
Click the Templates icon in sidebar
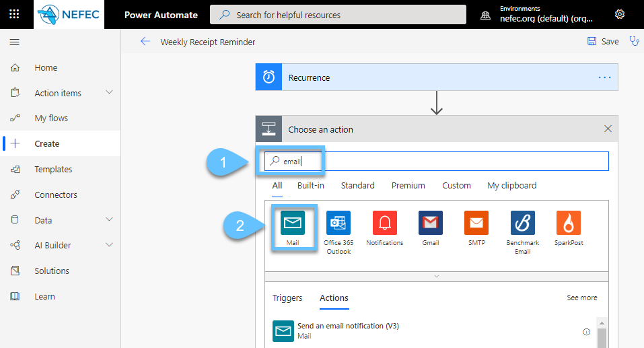[15, 169]
